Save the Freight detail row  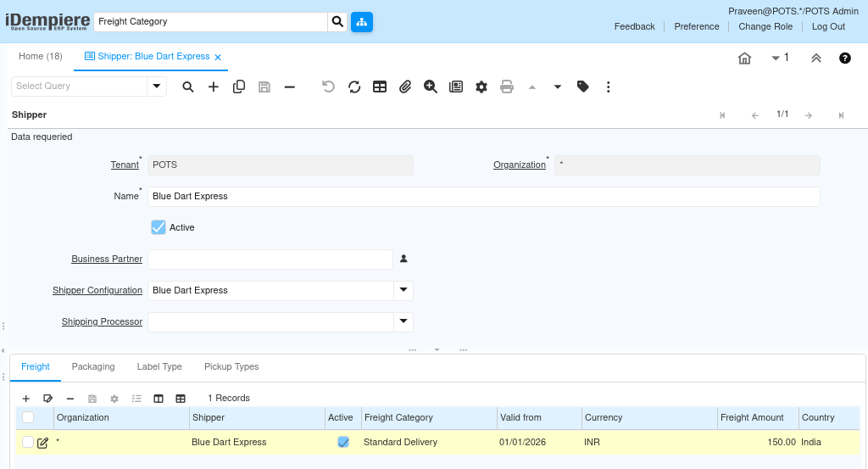pyautogui.click(x=92, y=399)
